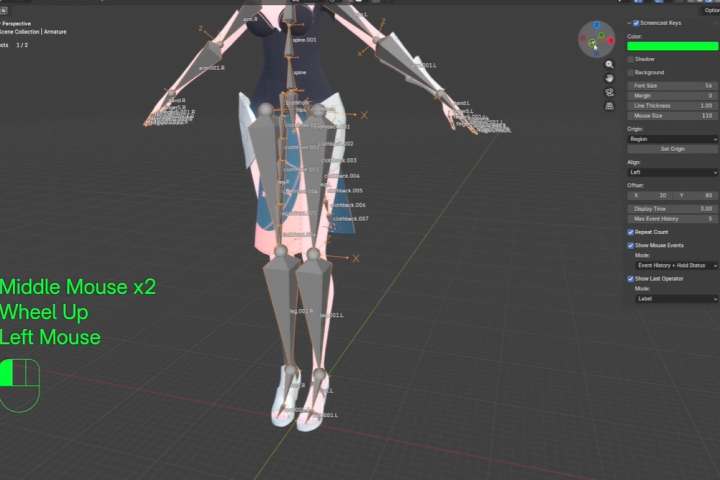Click the clothback.006 bone label
720x480 pixels.
[348, 205]
